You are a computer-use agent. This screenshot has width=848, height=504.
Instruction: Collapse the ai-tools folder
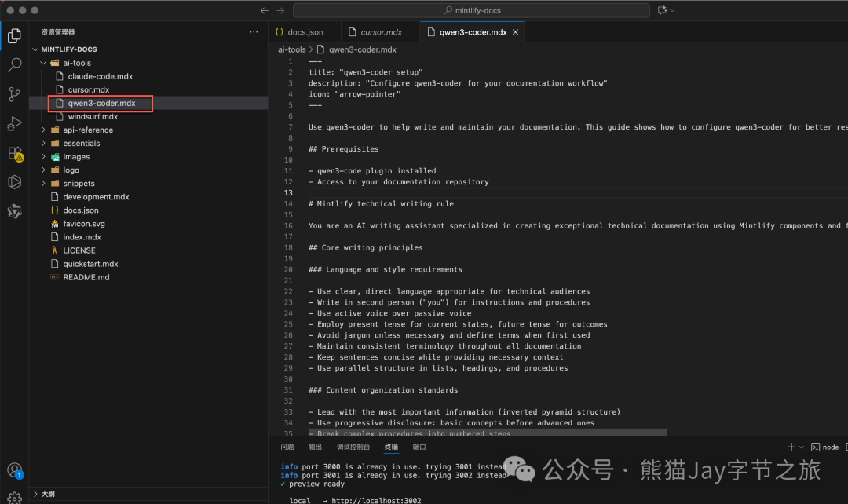[x=43, y=63]
